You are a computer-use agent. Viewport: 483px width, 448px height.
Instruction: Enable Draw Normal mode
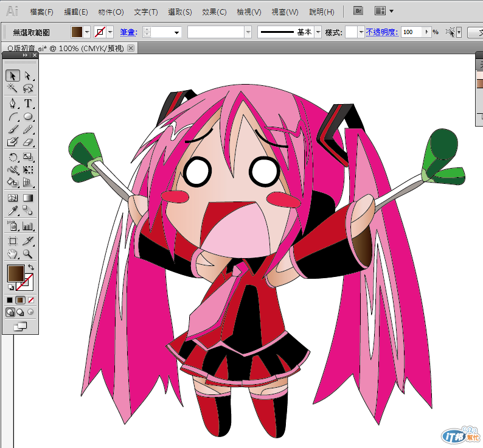(10, 312)
